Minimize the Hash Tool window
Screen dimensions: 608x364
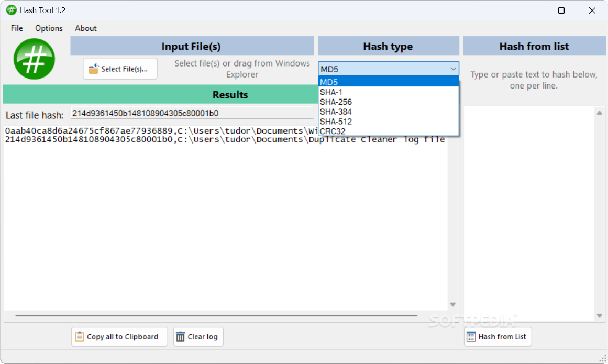click(531, 10)
